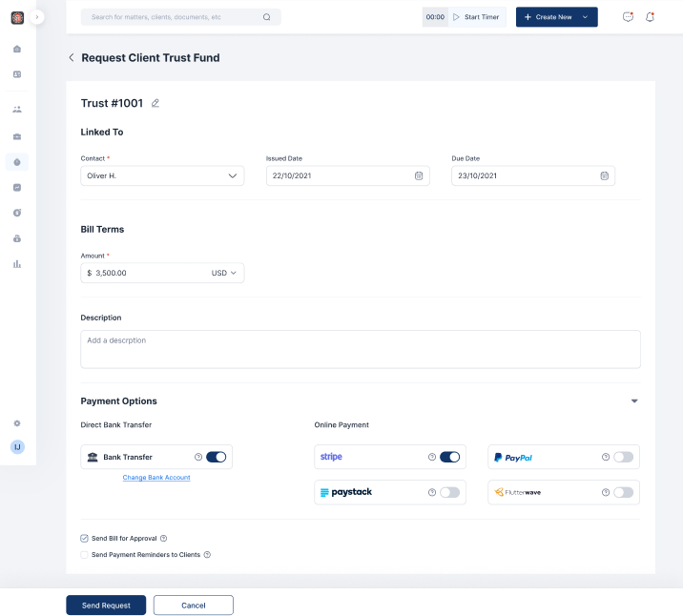
Task: Open the Contact dropdown showing Oliver H.
Action: (x=162, y=175)
